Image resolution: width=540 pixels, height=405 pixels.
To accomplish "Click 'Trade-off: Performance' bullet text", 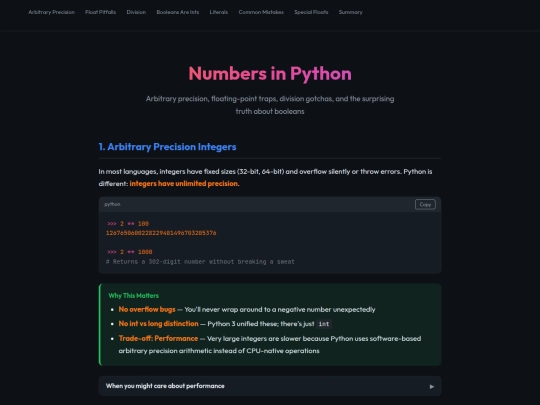I will (158, 339).
